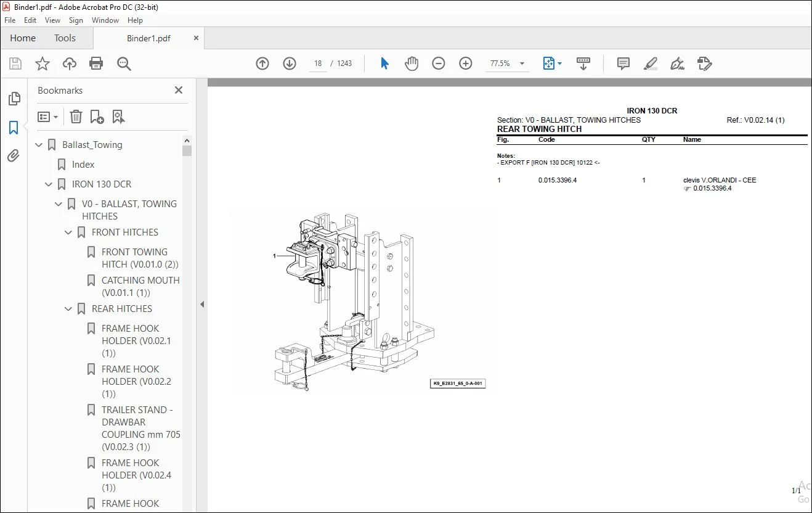Open the find text magnifier tool
812x513 pixels.
pyautogui.click(x=124, y=64)
